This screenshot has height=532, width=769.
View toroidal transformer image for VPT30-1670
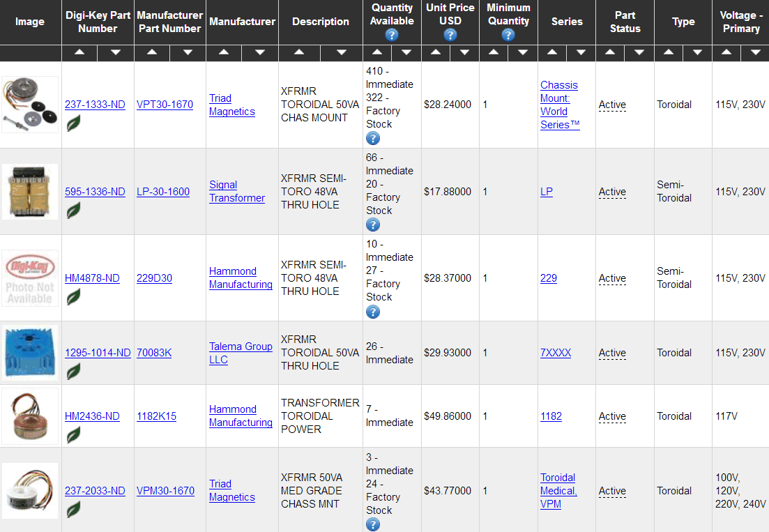coord(30,105)
